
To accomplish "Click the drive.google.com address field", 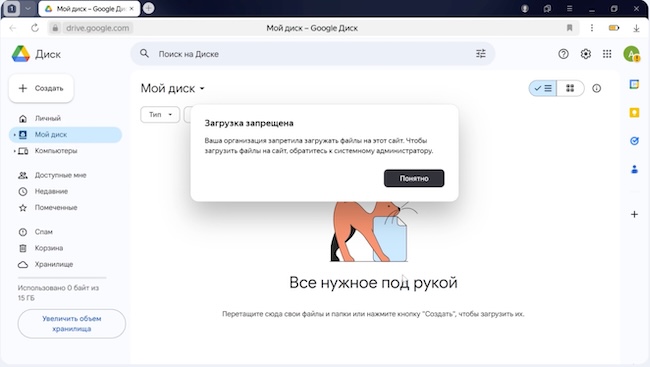I will (98, 28).
